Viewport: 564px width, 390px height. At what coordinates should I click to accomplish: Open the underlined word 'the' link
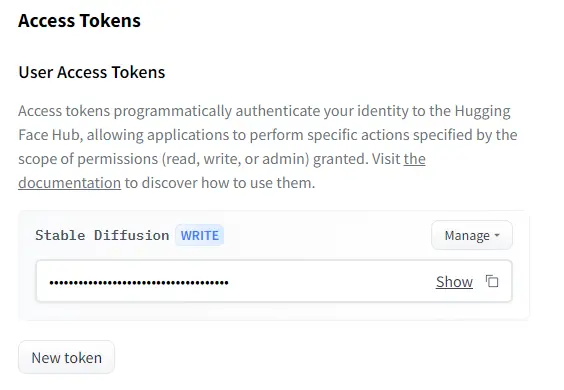(x=415, y=159)
